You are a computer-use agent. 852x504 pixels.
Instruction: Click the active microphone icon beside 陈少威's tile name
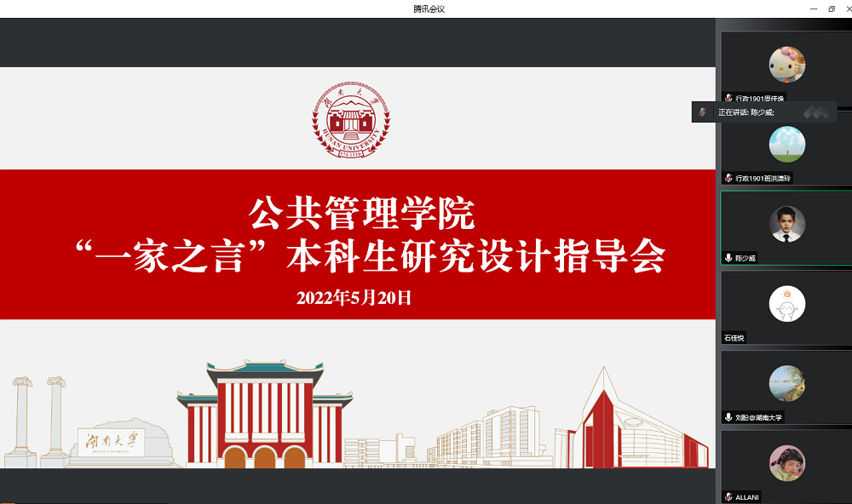pos(728,258)
